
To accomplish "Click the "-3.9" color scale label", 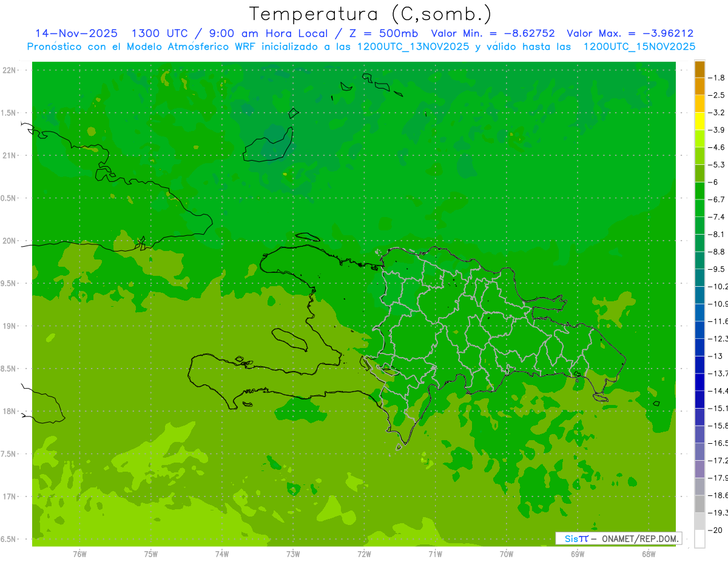I will click(x=718, y=130).
